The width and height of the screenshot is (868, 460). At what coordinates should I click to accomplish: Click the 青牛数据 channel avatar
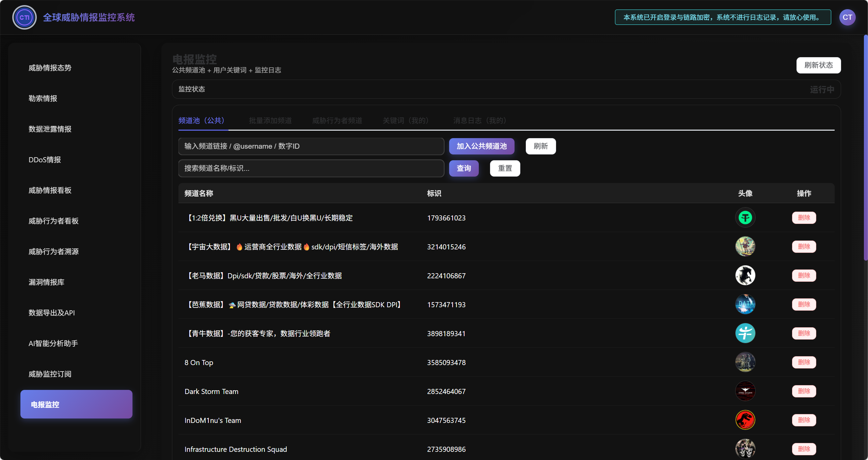(745, 333)
